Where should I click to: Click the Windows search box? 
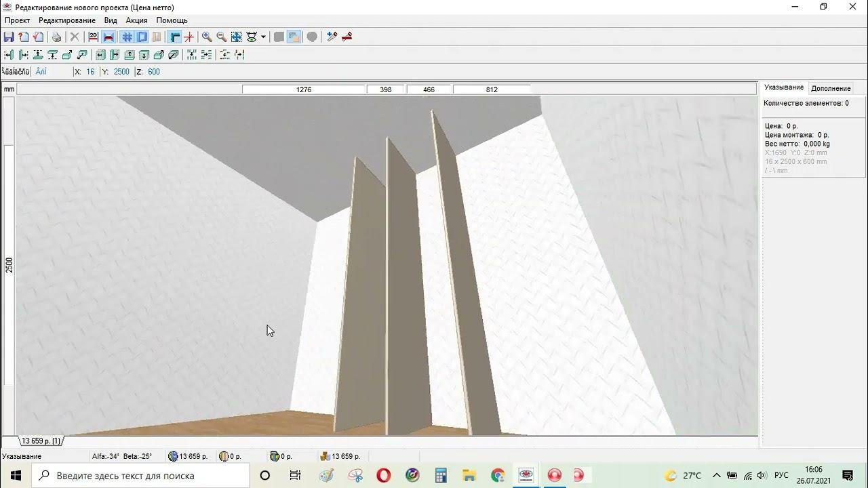[x=141, y=475]
